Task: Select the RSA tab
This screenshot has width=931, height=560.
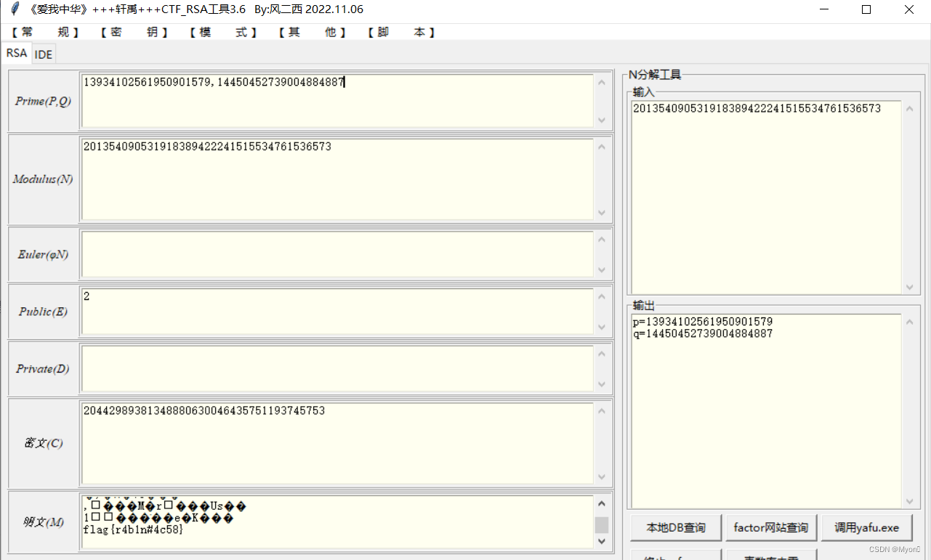Action: (x=16, y=53)
